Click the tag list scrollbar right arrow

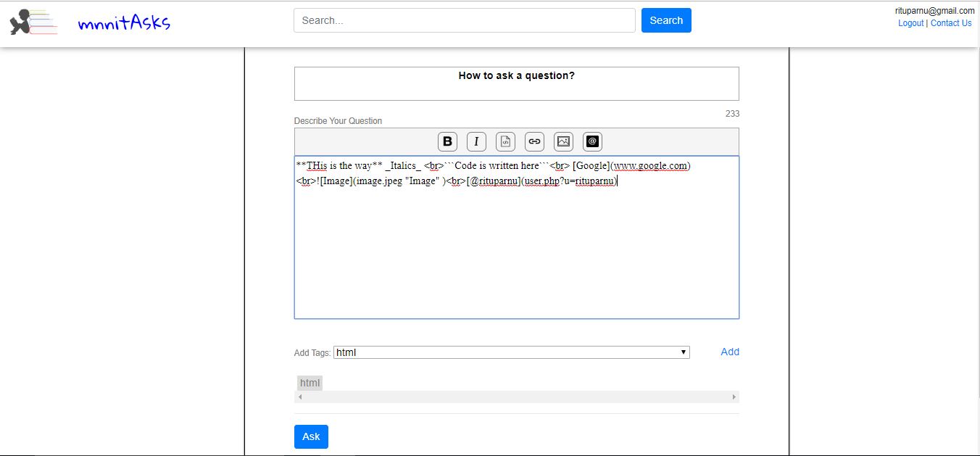coord(734,397)
